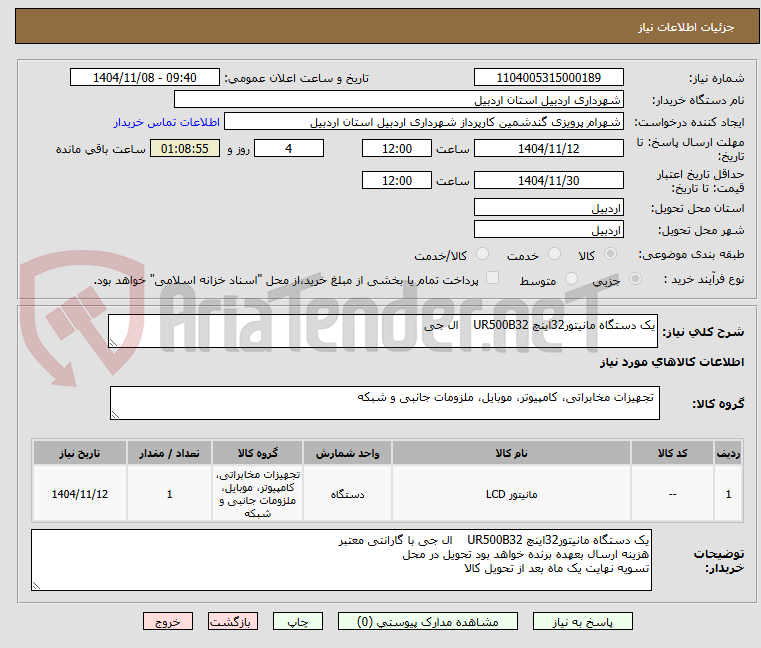
Task: Open مشاهده مدارک پیوستی (0) button
Action: [428, 621]
